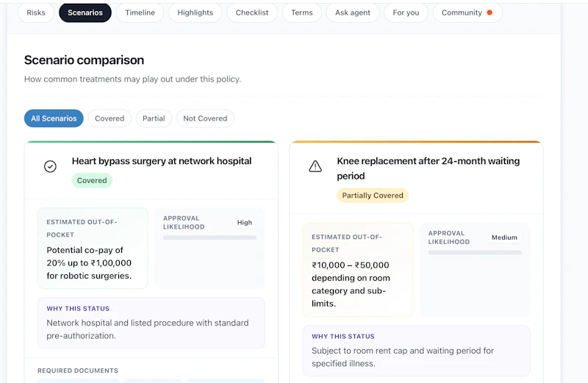The height and width of the screenshot is (383, 588).
Task: Click the Scenario comparison heading
Action: 84,60
